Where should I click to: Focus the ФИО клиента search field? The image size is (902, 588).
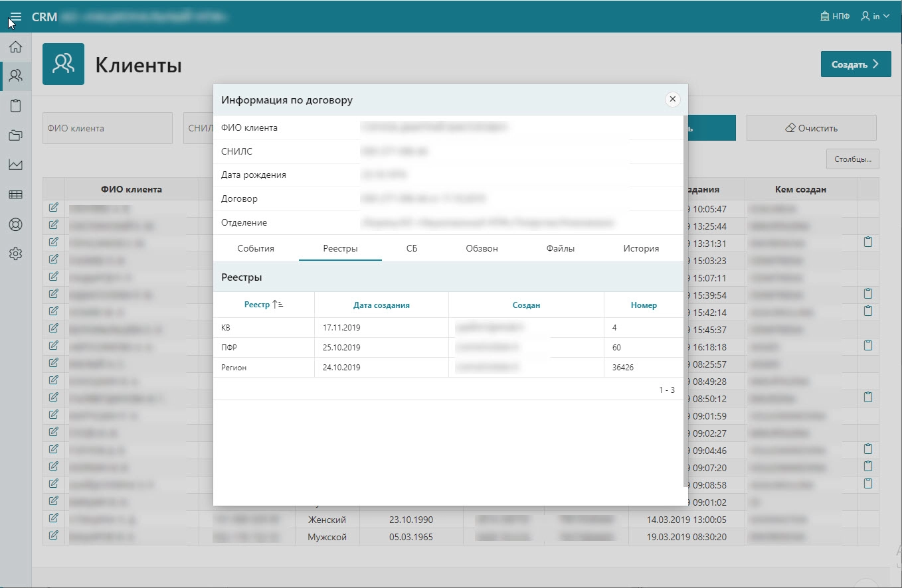(108, 128)
